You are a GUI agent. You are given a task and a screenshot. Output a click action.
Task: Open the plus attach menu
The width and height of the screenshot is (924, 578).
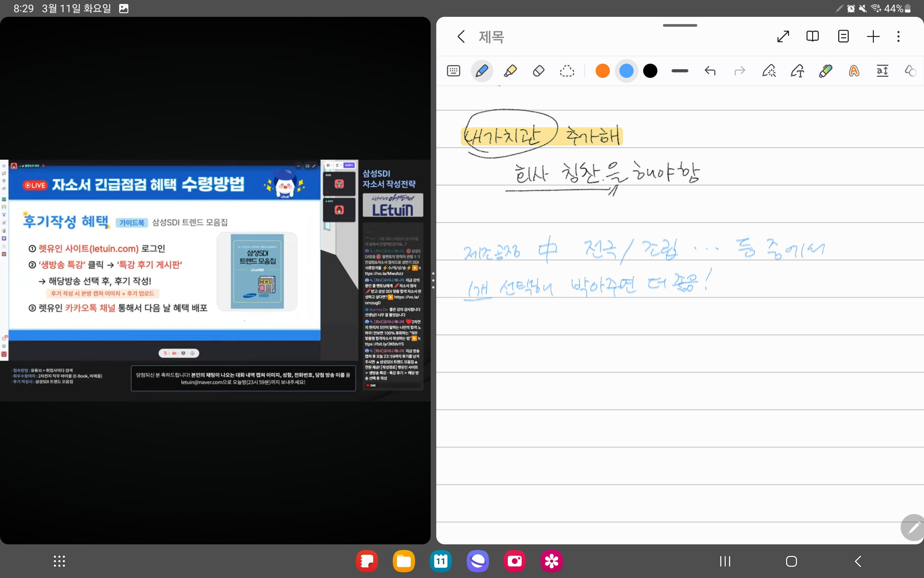[x=873, y=36]
